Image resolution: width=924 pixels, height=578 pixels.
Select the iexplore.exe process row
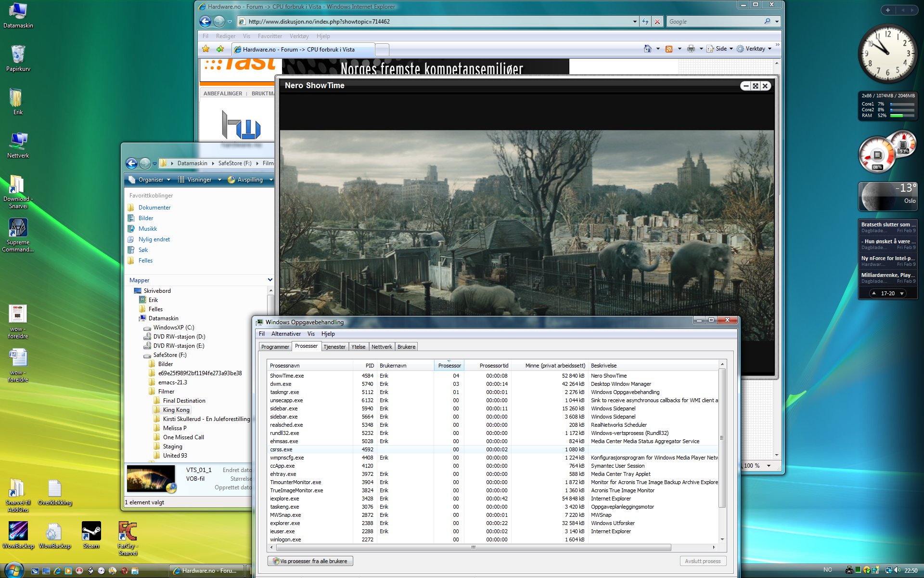(492, 499)
